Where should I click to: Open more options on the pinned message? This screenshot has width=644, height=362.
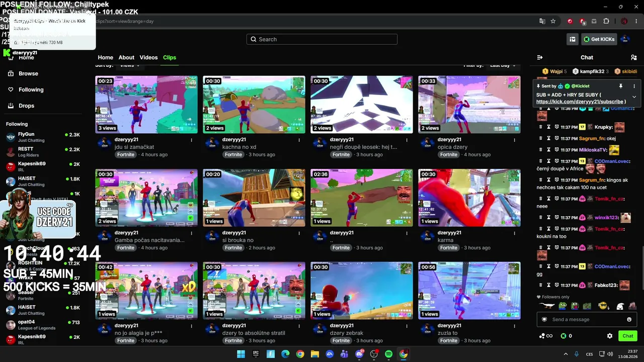(x=634, y=86)
